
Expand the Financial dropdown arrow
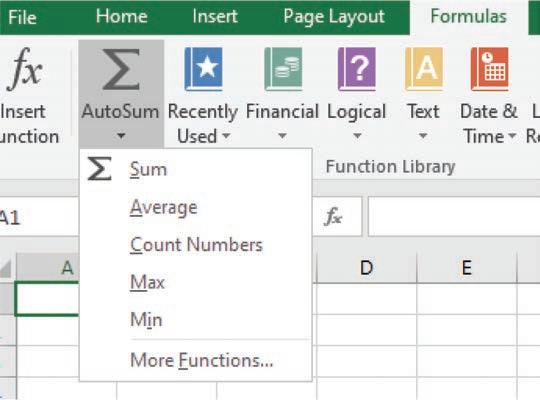pyautogui.click(x=282, y=136)
